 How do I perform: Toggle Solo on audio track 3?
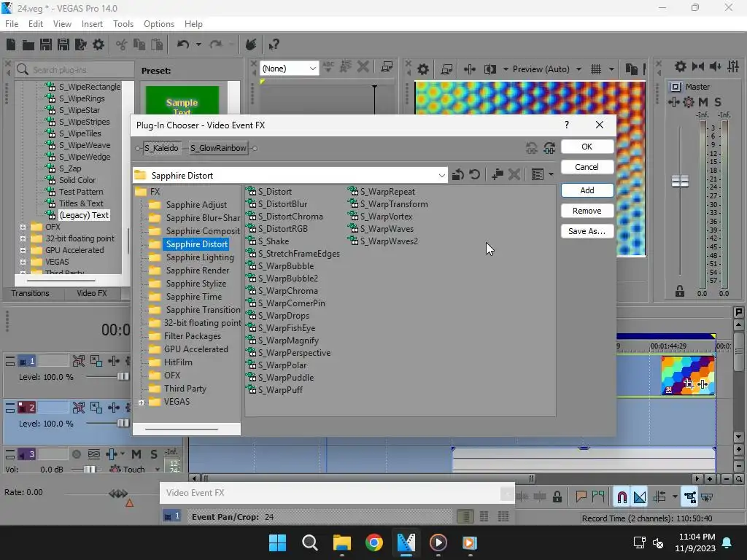pos(153,454)
